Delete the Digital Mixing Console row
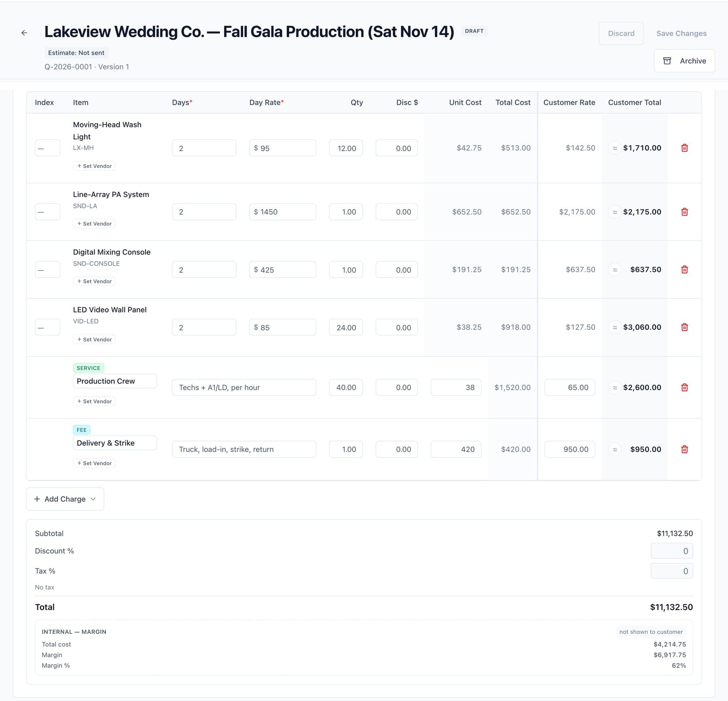 (684, 270)
